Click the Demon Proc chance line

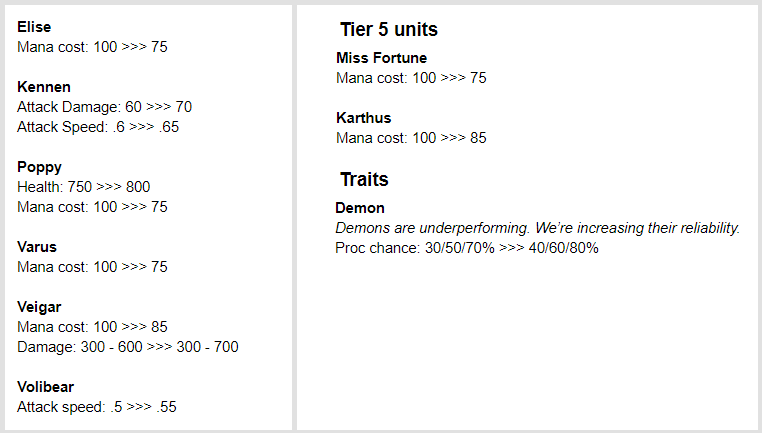pyautogui.click(x=466, y=248)
